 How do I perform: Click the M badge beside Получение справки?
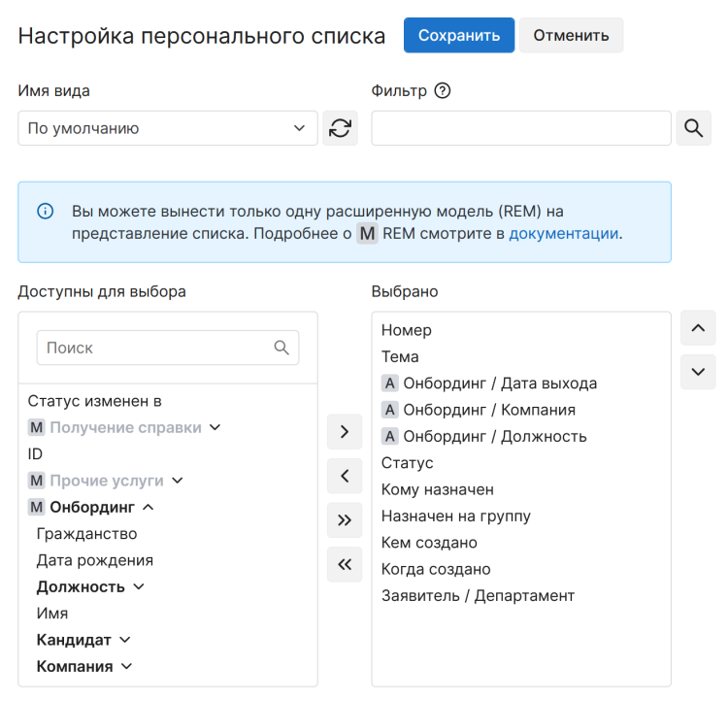pos(36,427)
